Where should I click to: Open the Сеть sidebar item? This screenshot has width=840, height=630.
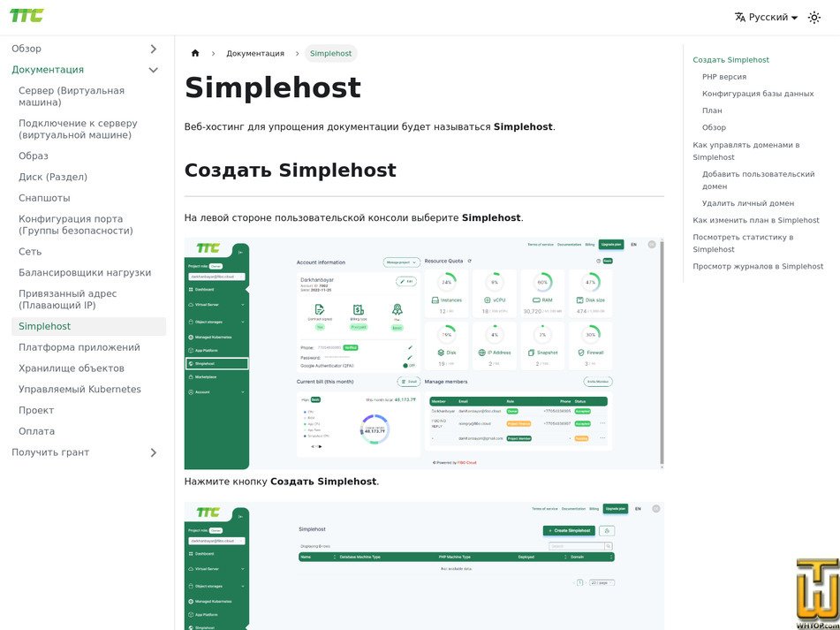[30, 252]
